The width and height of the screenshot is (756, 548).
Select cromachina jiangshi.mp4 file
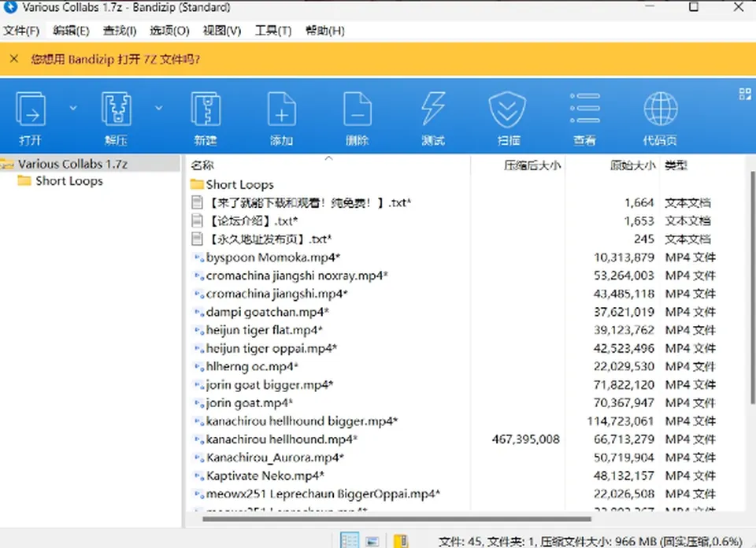click(x=276, y=294)
